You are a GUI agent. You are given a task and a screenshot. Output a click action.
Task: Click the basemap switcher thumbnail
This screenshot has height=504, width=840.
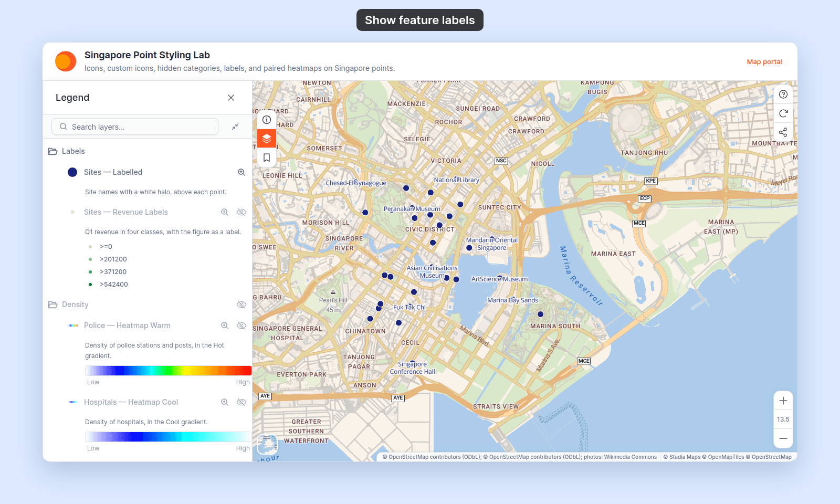(267, 444)
